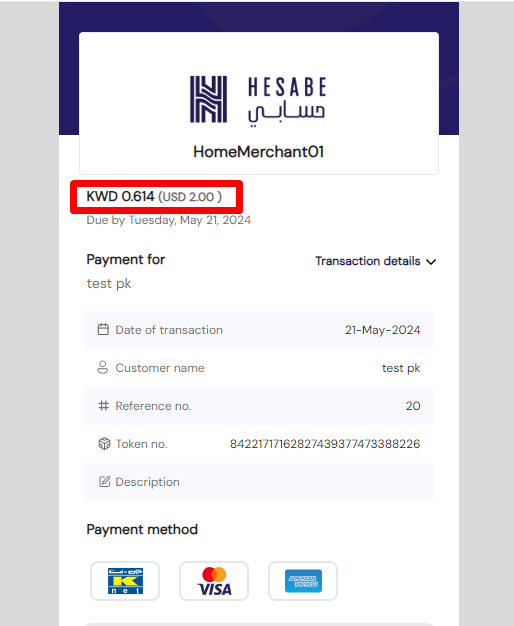Click the edit pencil icon next to Description

coord(104,481)
